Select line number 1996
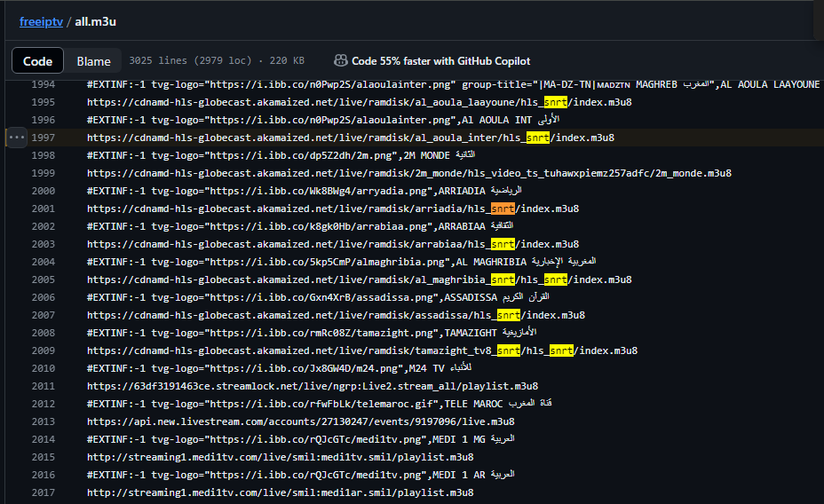This screenshot has width=824, height=504. point(44,120)
